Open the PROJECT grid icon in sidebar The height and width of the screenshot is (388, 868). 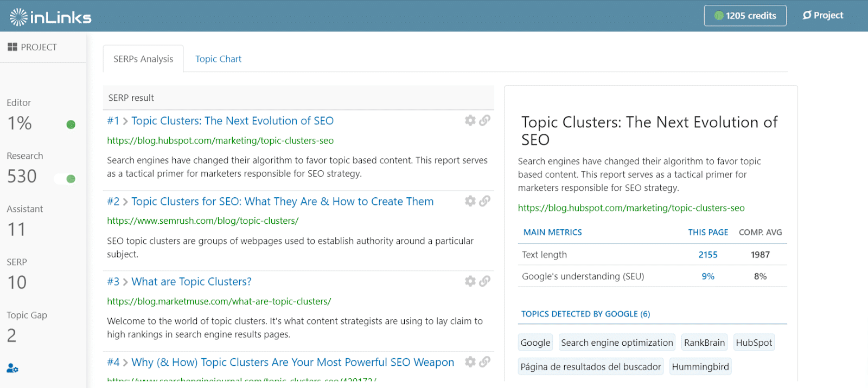(x=12, y=47)
